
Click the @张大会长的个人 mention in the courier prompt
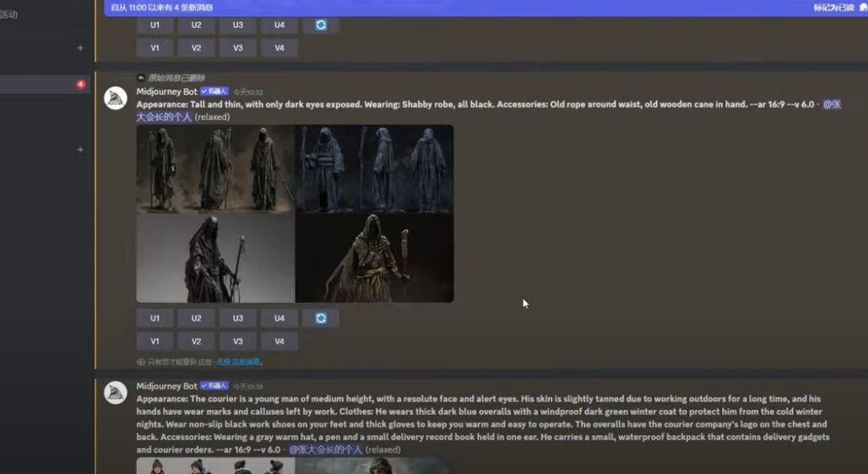click(326, 449)
